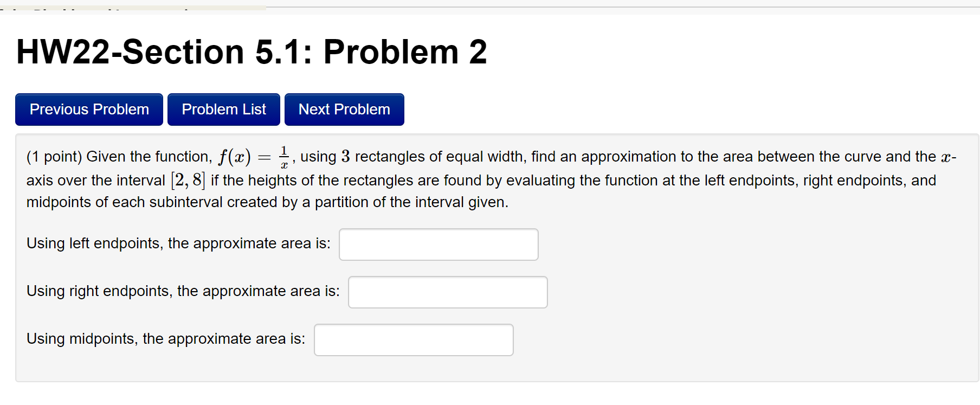Click the function f(x) = 1/x expression
Viewport: 980px width, 405px height.
(253, 157)
